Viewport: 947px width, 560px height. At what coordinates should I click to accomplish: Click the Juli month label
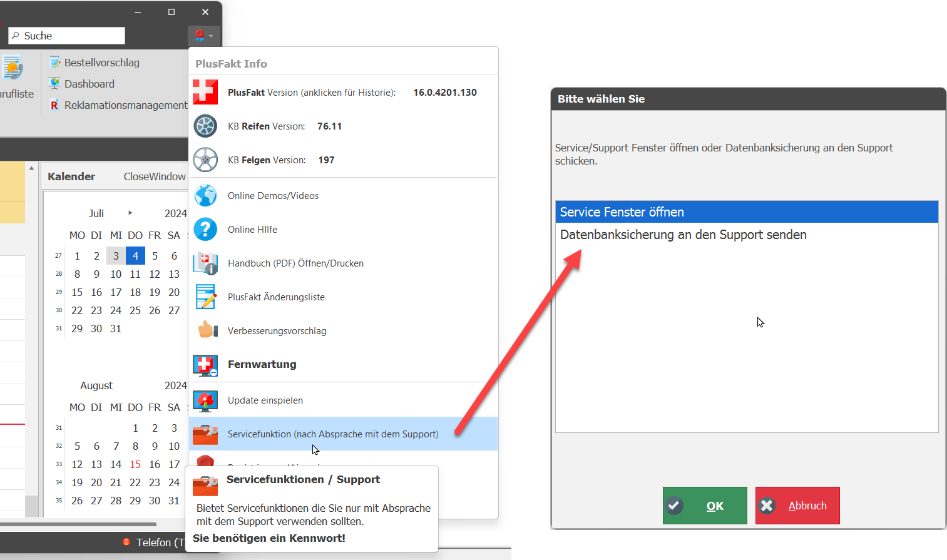pos(96,213)
